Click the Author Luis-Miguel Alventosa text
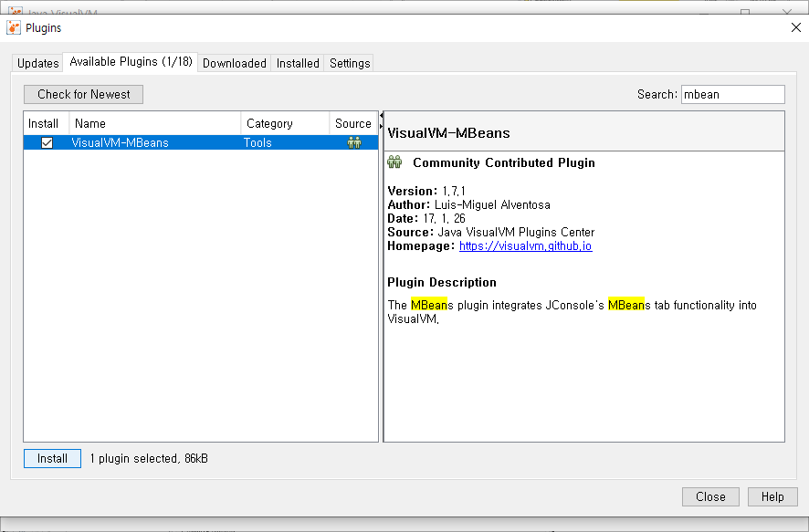 tap(468, 204)
